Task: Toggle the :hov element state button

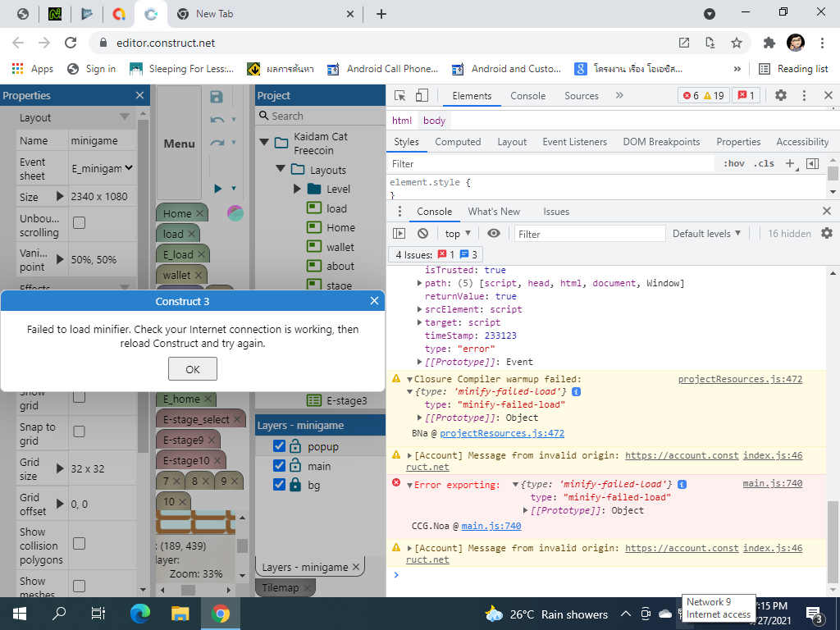Action: [x=733, y=164]
